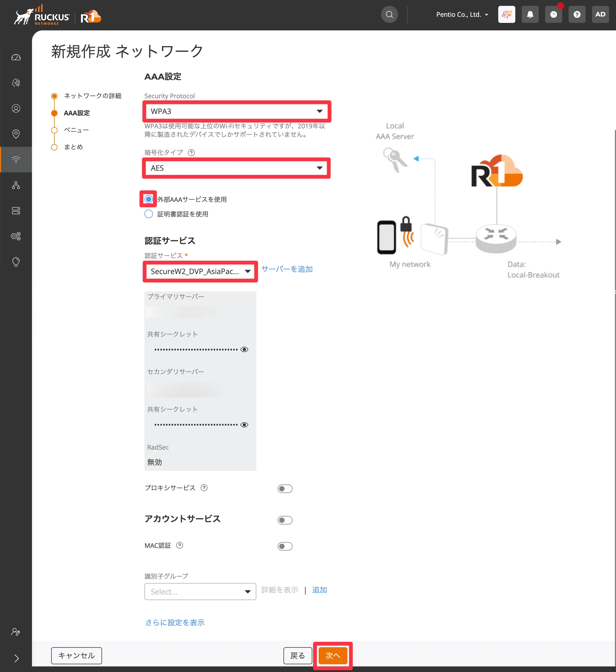
Task: Open the administration user-key icon
Action: click(x=16, y=632)
